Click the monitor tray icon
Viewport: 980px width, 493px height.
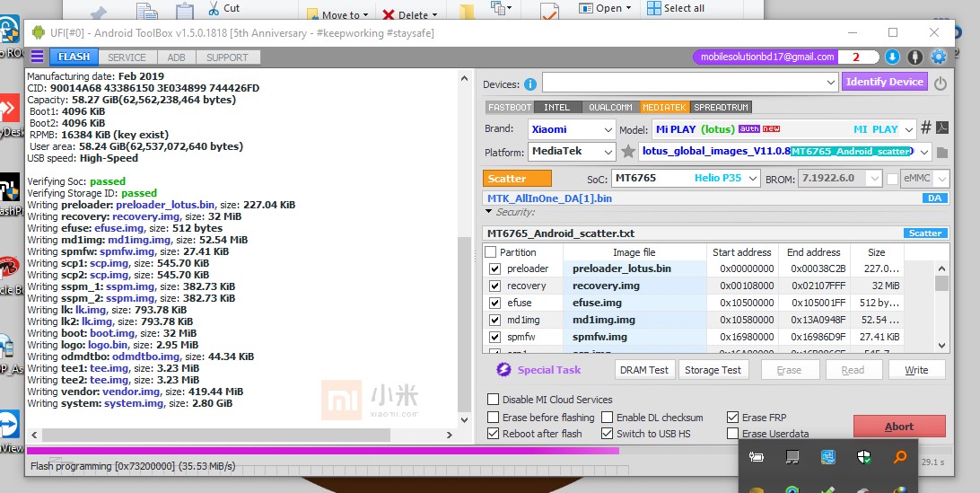click(x=792, y=457)
